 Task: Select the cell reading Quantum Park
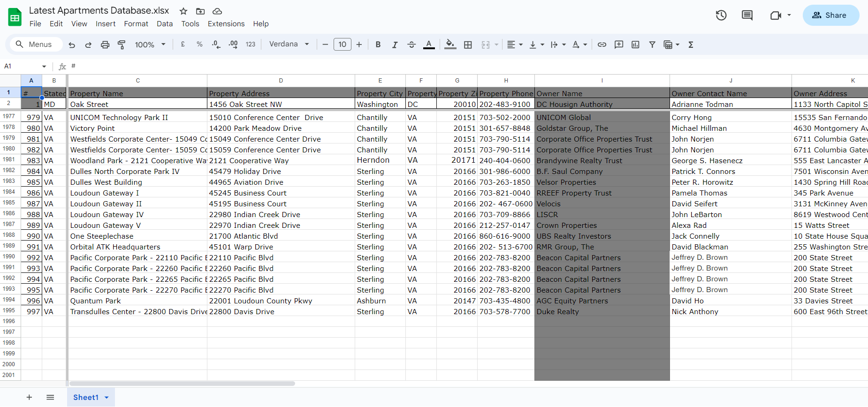pos(138,301)
